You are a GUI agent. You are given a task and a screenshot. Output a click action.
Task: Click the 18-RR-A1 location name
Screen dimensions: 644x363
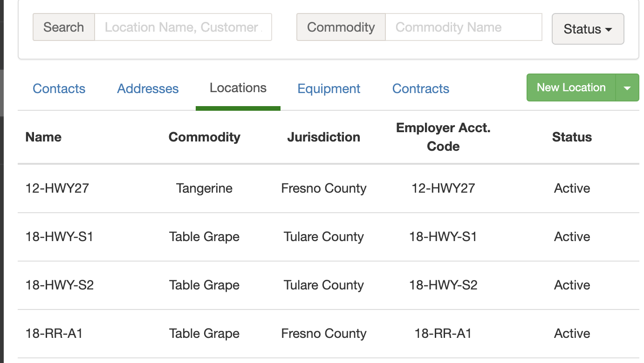[54, 333]
